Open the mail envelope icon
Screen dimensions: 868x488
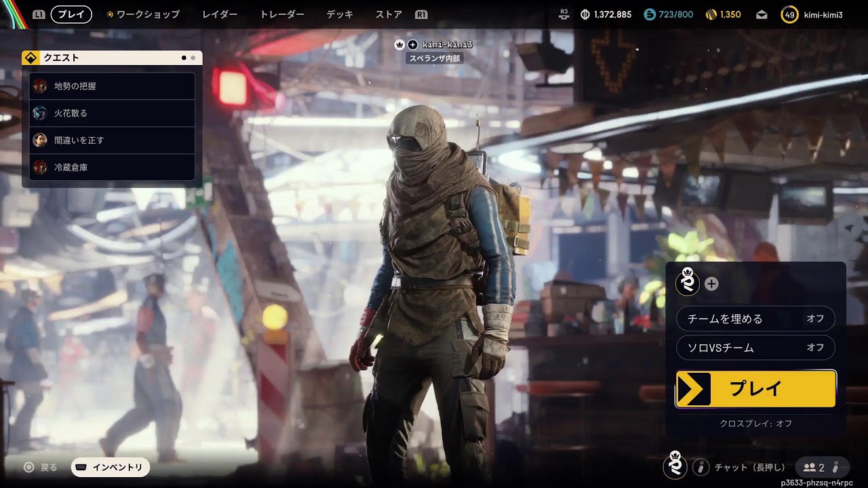[762, 14]
